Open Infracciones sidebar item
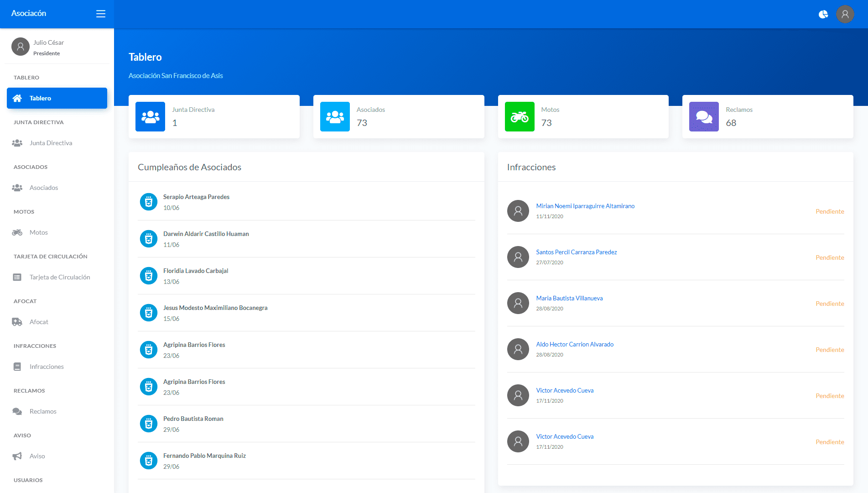Viewport: 868px width, 493px height. (x=57, y=367)
